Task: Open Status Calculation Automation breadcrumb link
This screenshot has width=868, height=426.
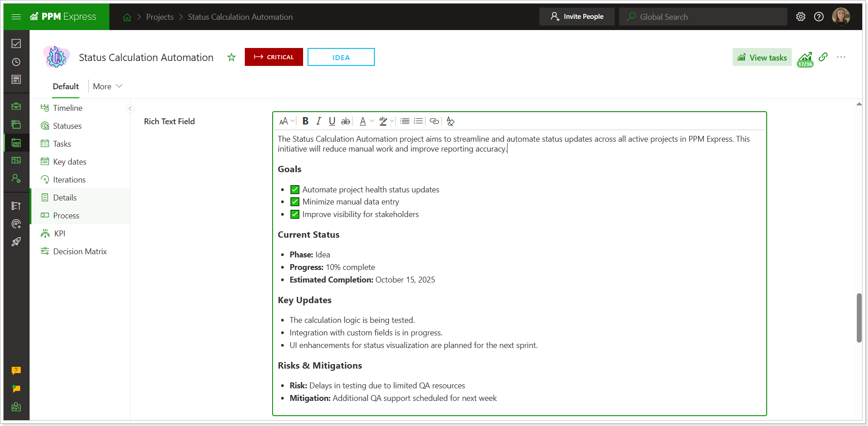Action: pos(240,17)
